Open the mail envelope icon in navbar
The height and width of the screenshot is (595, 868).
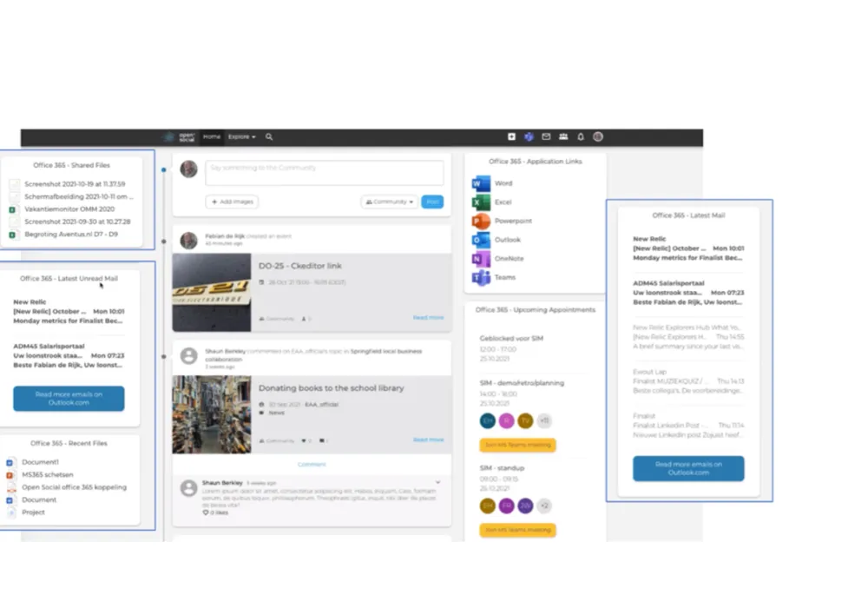(546, 137)
